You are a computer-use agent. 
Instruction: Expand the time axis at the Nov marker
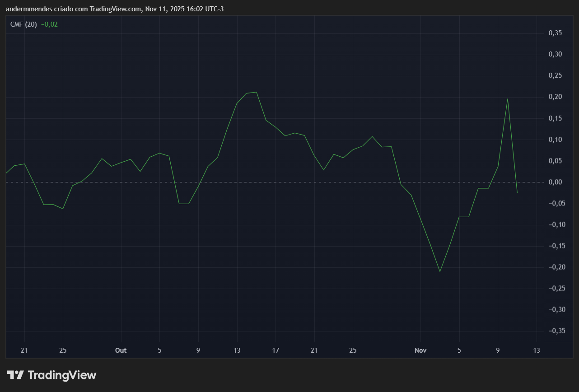tap(420, 350)
